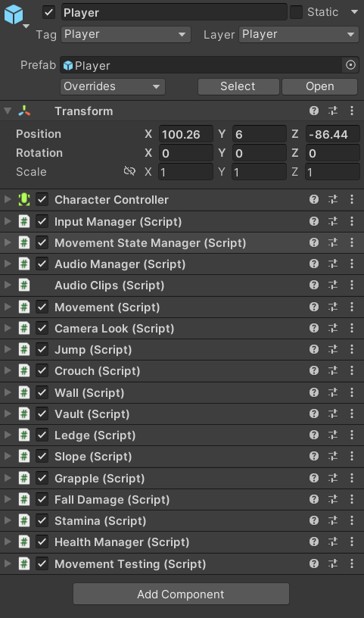Click the prefab object picker circle icon
Screen dimensions: 364x618
pyautogui.click(x=350, y=65)
